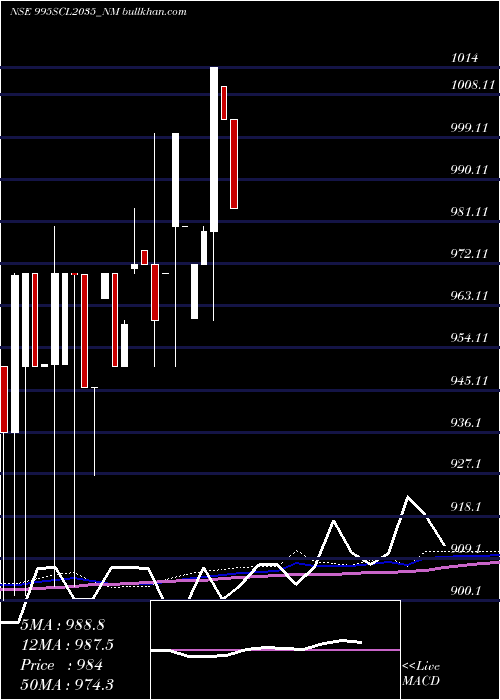500x700 pixels.
Task: Click the 900.1 price label
Action: (x=466, y=591)
